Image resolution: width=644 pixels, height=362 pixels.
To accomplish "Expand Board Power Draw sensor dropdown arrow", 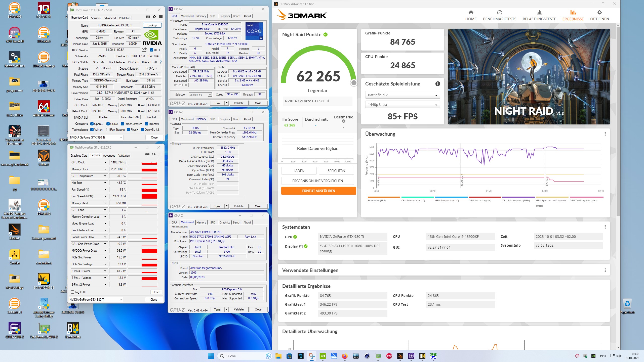I will click(x=105, y=237).
